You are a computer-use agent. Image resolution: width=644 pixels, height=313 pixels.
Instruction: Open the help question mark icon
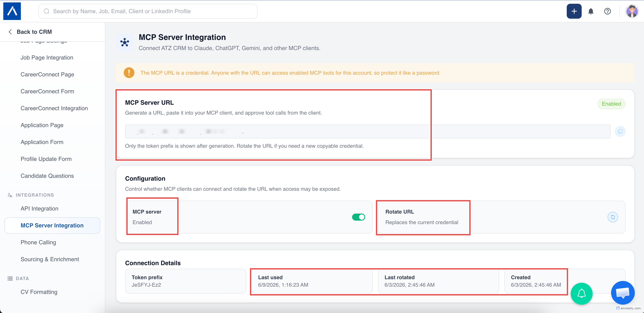click(608, 11)
